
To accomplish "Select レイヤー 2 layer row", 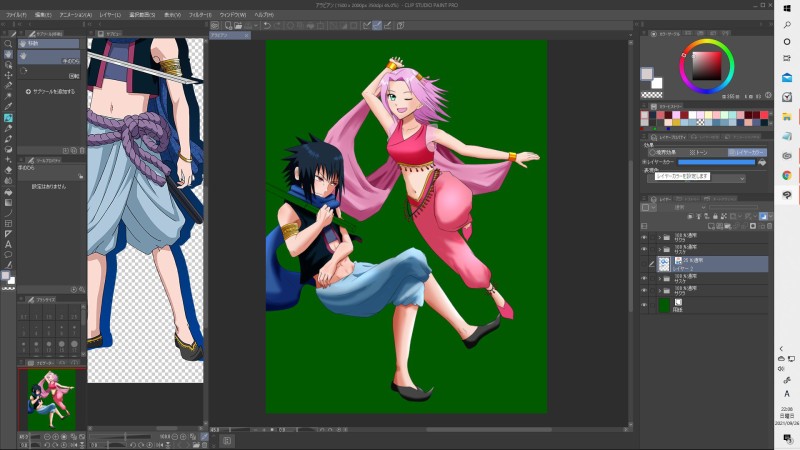I will tap(712, 264).
